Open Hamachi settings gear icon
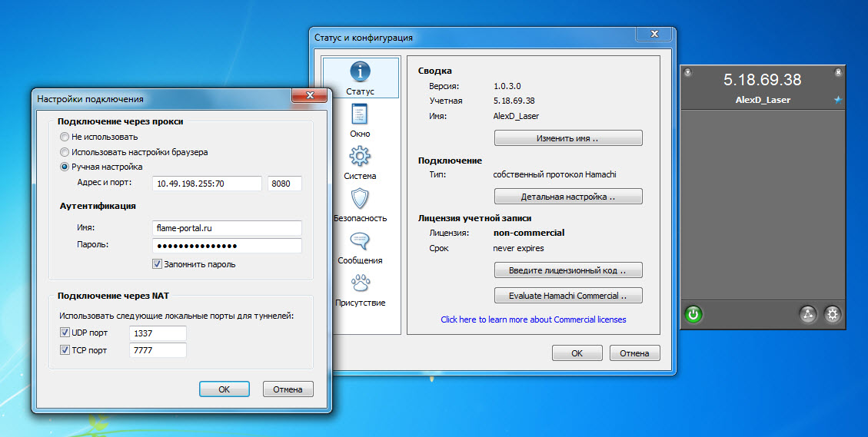 coord(832,315)
